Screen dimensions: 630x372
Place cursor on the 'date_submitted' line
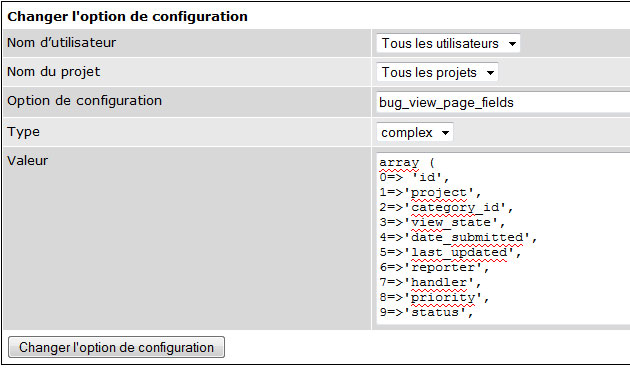tap(458, 237)
